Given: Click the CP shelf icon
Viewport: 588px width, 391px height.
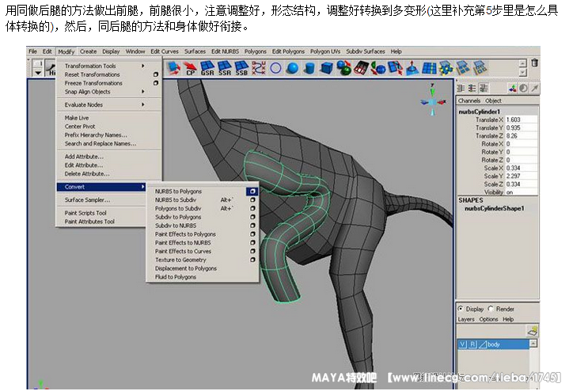Looking at the screenshot, I should 191,68.
